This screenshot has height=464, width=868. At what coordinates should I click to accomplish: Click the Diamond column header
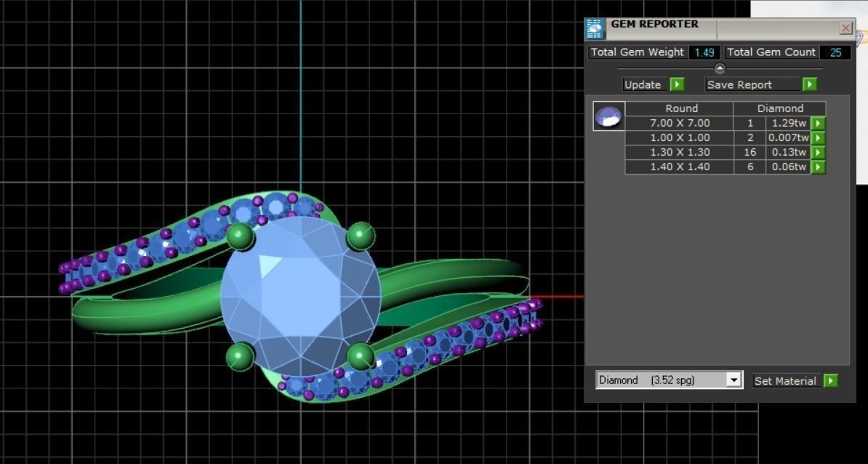pyautogui.click(x=779, y=108)
